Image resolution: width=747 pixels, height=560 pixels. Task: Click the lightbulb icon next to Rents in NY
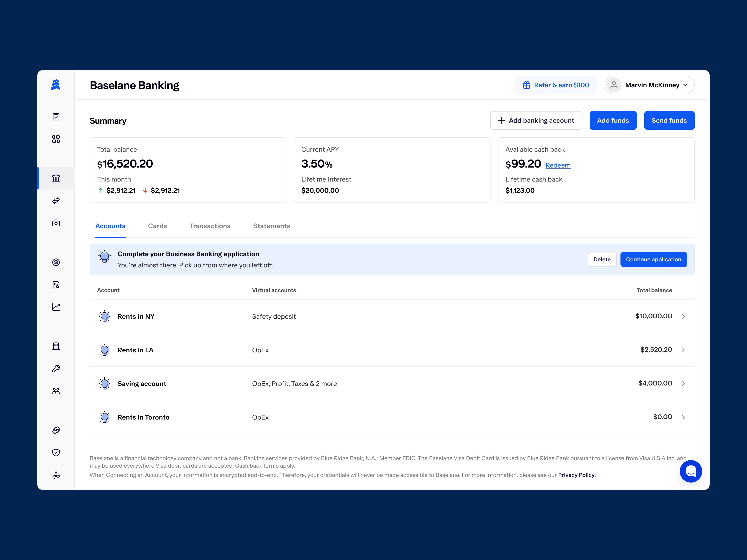pos(105,316)
